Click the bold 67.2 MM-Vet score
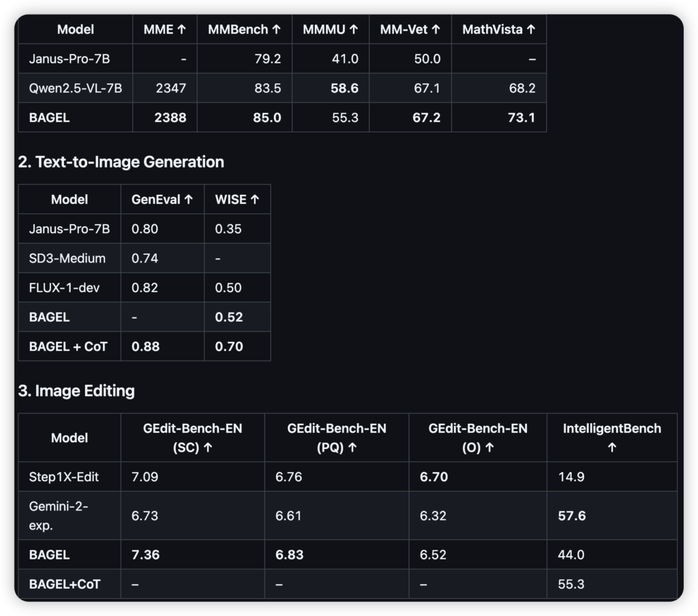 (x=427, y=117)
